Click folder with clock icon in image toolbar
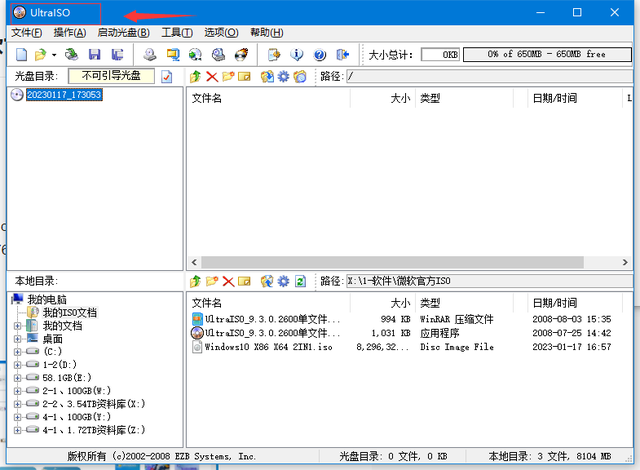The width and height of the screenshot is (640, 470). click(300, 76)
